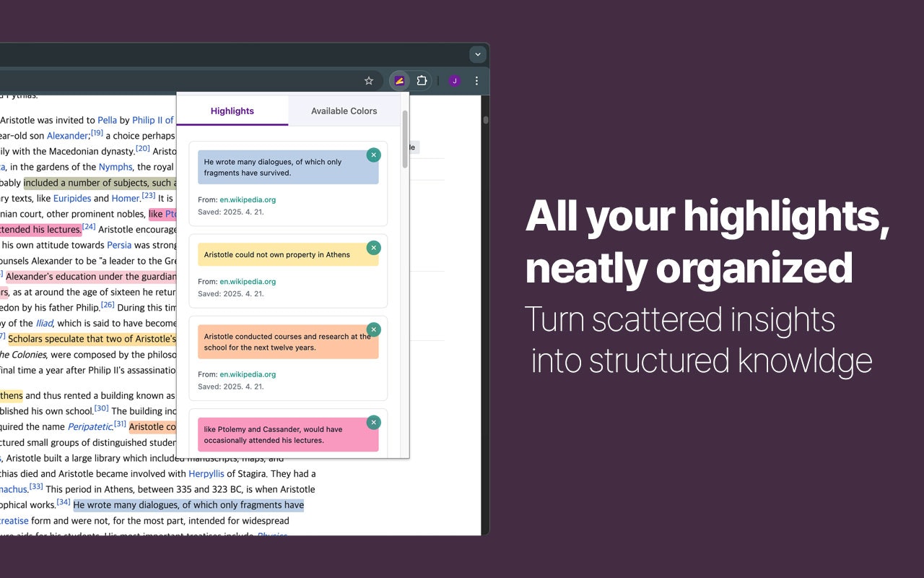Open the Iliad link
This screenshot has width=924, height=578.
pyautogui.click(x=45, y=324)
